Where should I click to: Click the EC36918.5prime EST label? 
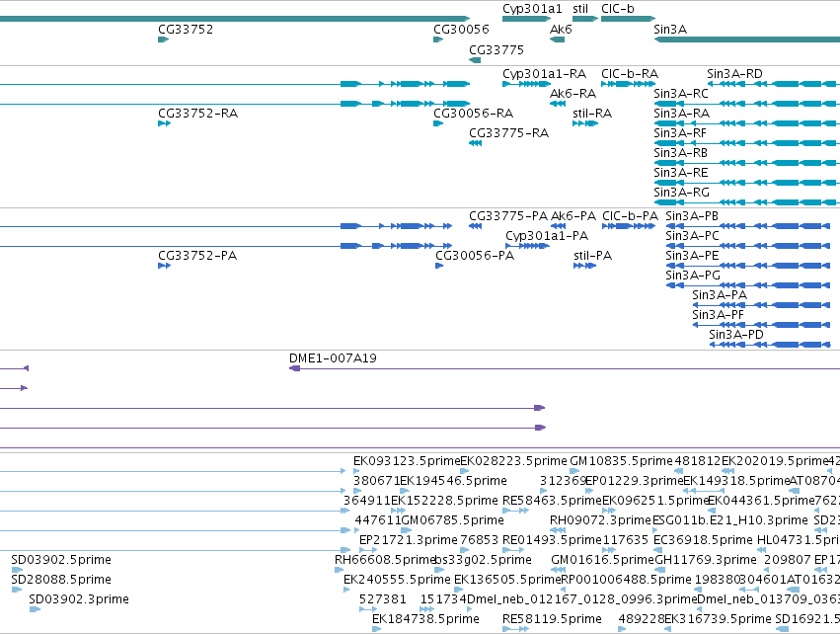pyautogui.click(x=704, y=540)
